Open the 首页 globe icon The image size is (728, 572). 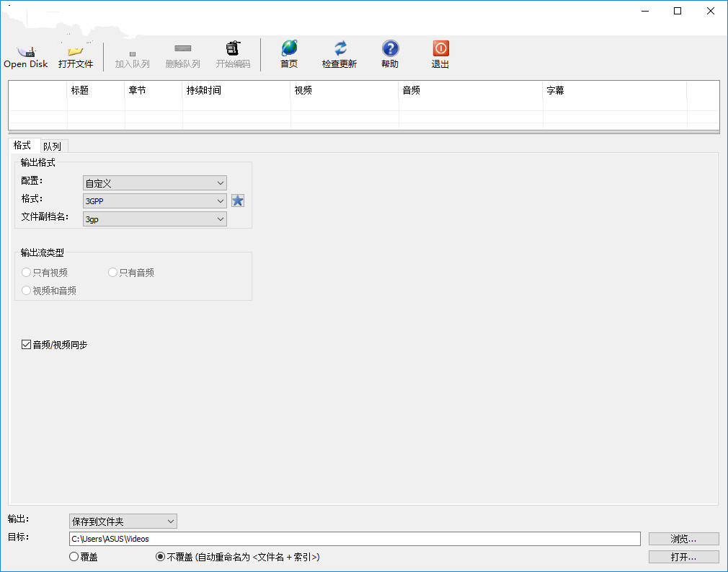289,49
